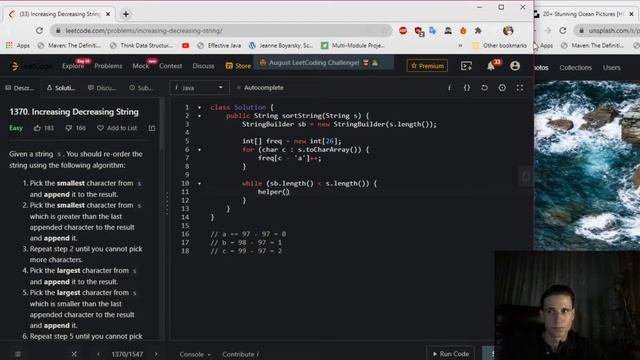The width and height of the screenshot is (640, 360).
Task: Open the Store link
Action: tap(238, 66)
